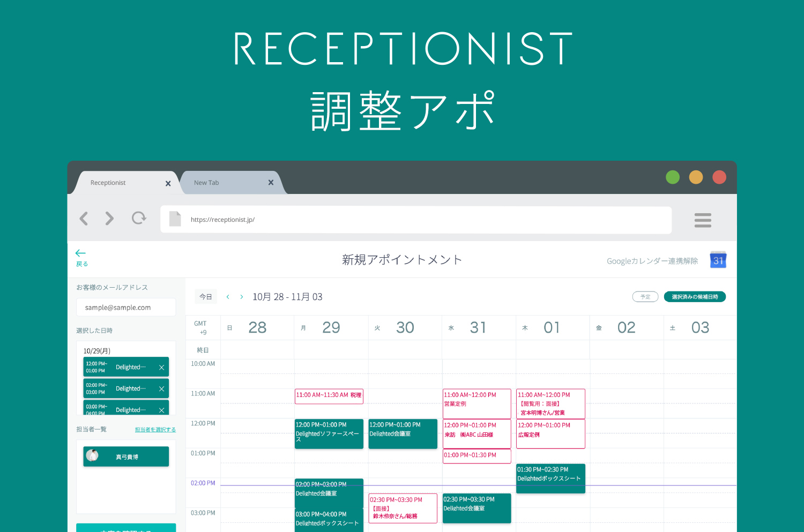Image resolution: width=804 pixels, height=532 pixels.
Task: Select the 真弓貴博 staff member card
Action: (126, 456)
